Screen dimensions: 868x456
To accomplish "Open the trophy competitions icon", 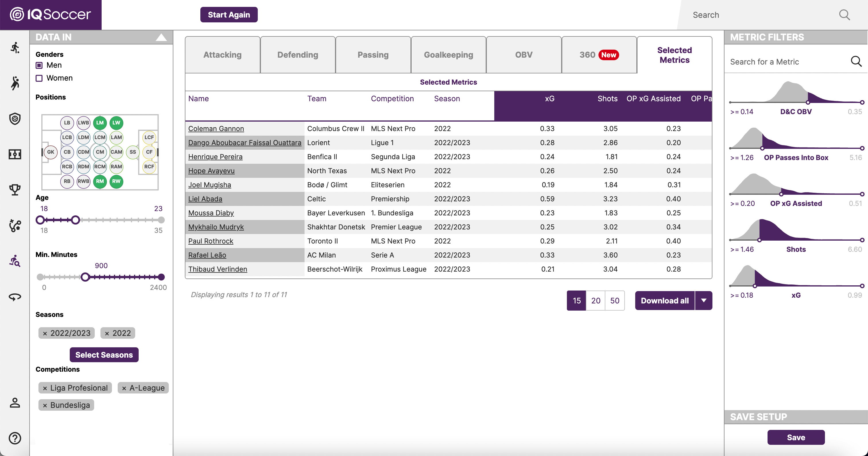I will tap(15, 190).
